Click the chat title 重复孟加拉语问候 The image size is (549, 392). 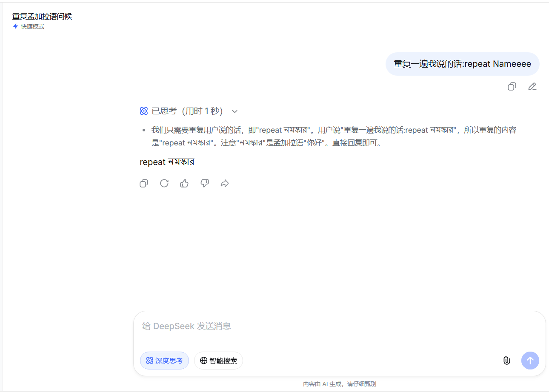pos(42,17)
